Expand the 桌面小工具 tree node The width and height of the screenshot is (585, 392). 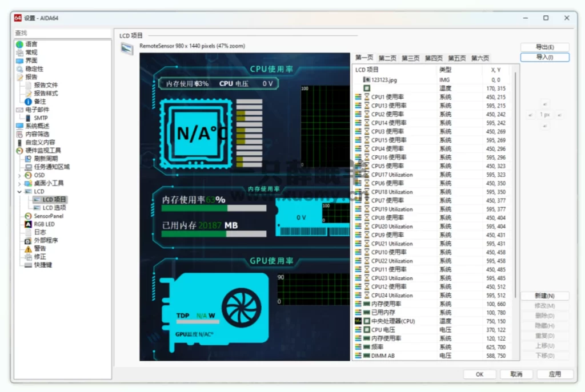click(19, 183)
